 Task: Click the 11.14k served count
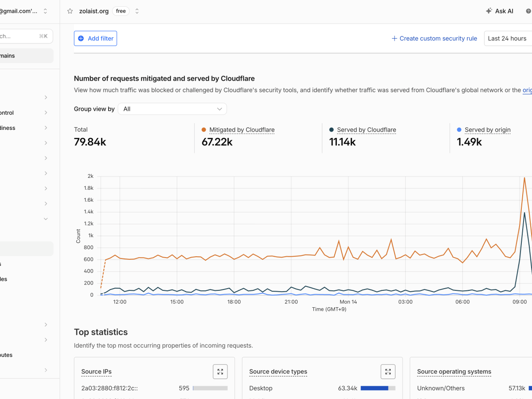pos(342,142)
